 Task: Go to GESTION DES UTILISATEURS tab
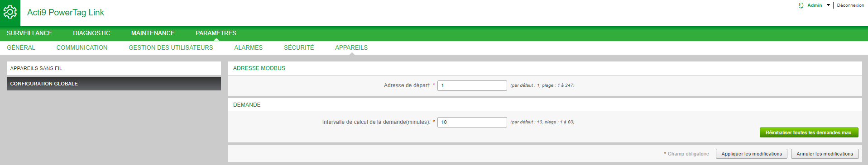[x=171, y=47]
